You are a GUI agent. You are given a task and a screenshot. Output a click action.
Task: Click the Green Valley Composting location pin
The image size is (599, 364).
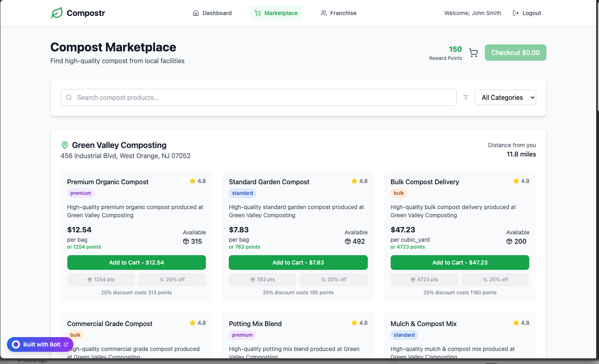point(64,145)
